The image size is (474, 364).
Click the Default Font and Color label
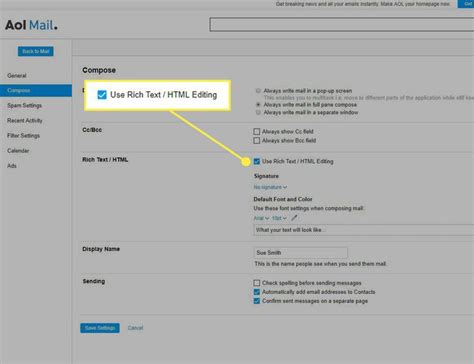pos(283,199)
